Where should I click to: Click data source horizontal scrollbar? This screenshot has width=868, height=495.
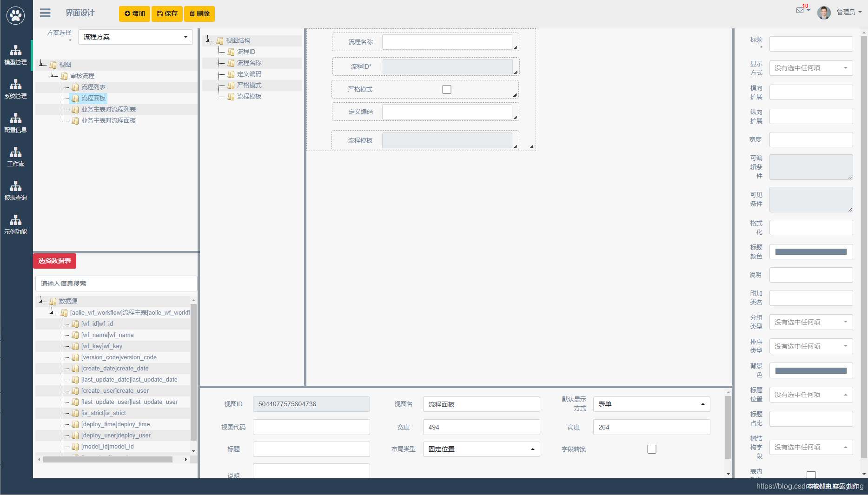(108, 459)
